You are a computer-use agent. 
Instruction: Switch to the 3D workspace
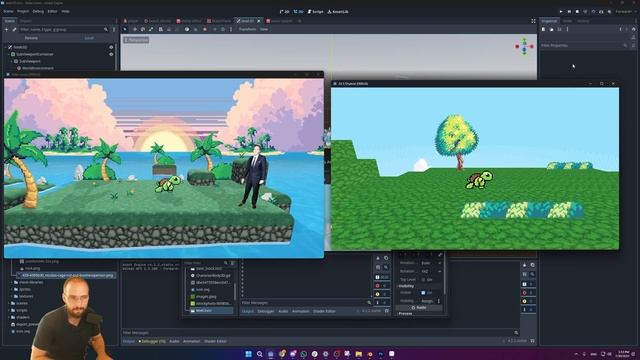pos(299,12)
